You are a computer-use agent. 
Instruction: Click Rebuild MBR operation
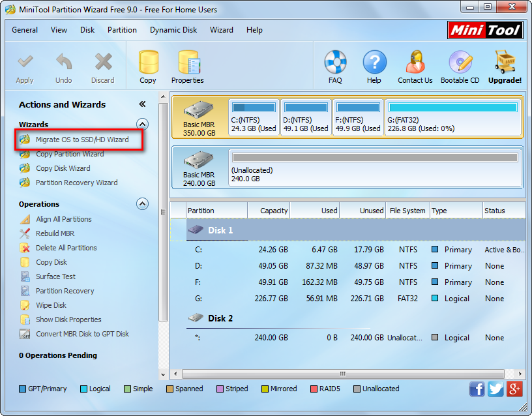[x=55, y=233]
